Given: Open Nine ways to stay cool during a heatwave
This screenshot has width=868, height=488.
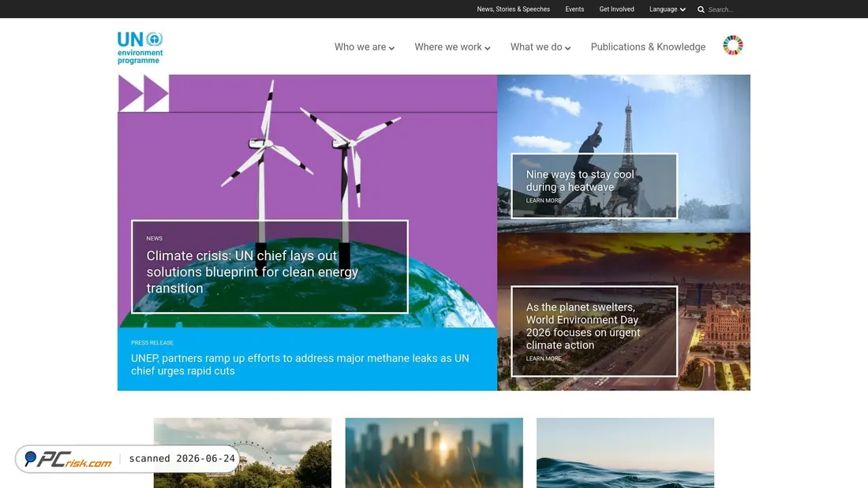Looking at the screenshot, I should 580,181.
